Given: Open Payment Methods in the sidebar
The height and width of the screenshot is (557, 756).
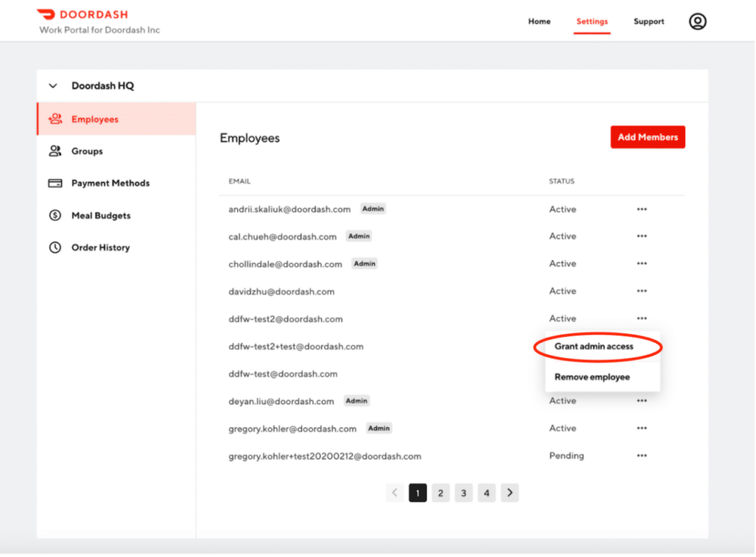Looking at the screenshot, I should point(117,183).
